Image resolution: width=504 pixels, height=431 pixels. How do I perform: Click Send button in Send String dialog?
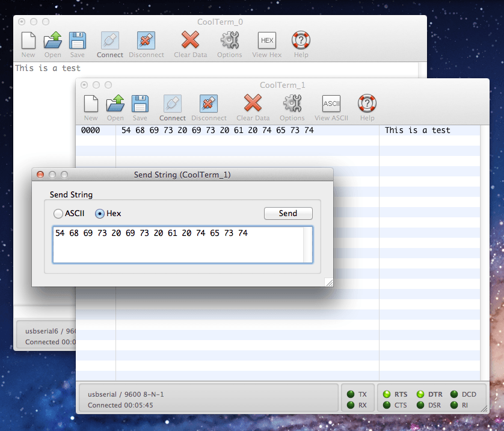(x=288, y=213)
